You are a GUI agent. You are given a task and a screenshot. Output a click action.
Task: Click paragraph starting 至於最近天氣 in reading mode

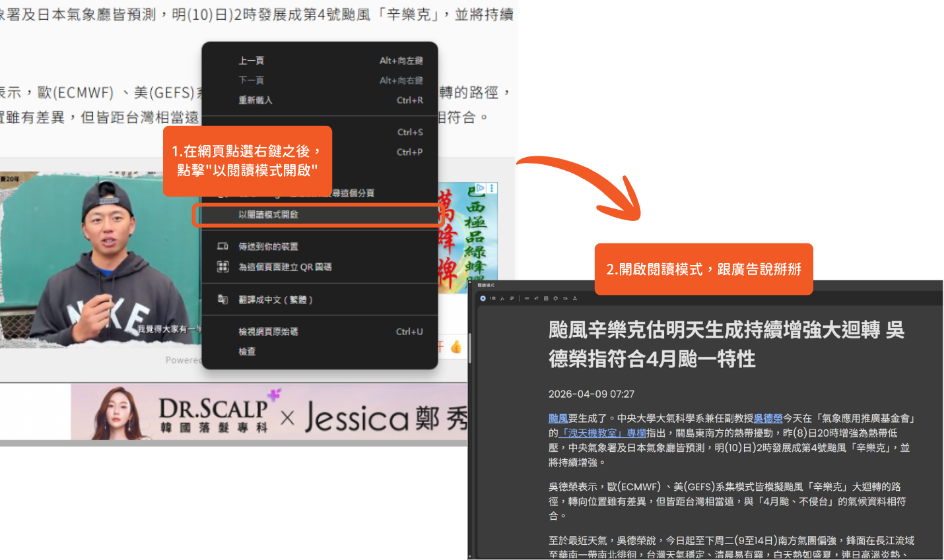tap(731, 547)
